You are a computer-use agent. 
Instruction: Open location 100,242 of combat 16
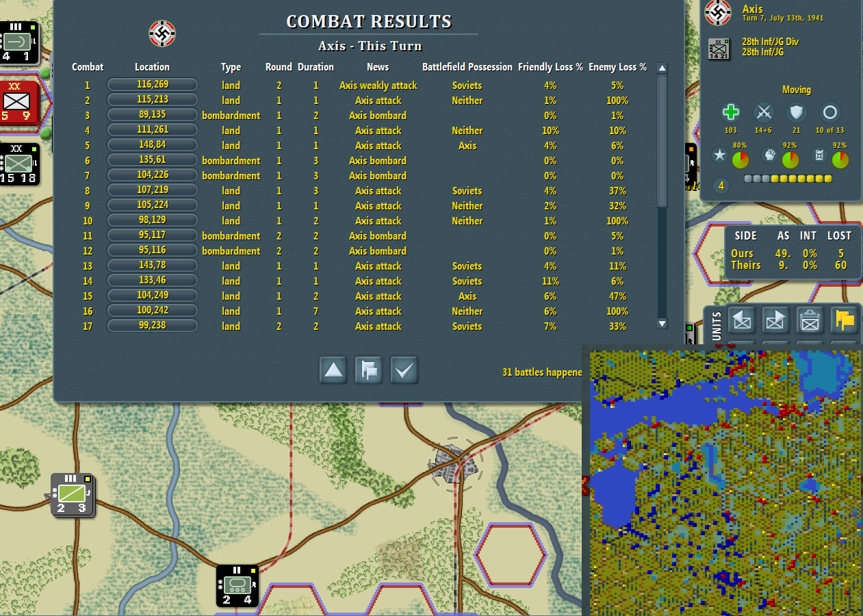153,311
